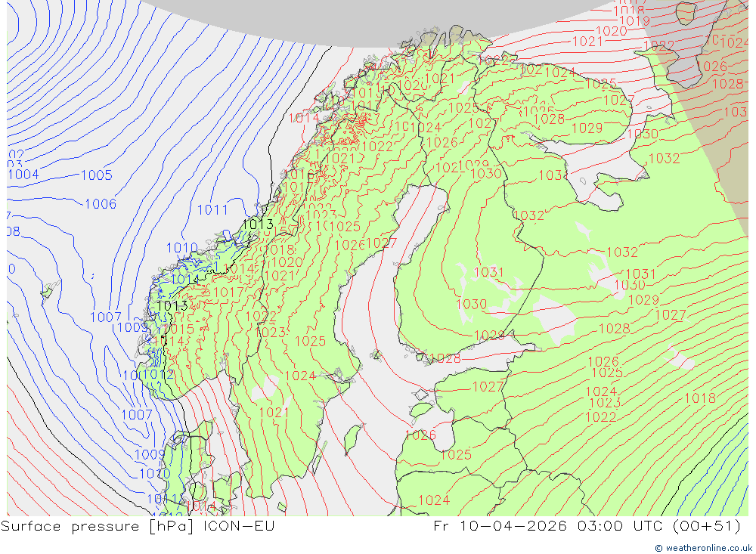Screen dimensions: 756x554
Task: Click the red 1021 label over southern Sweden
Action: [x=274, y=412]
